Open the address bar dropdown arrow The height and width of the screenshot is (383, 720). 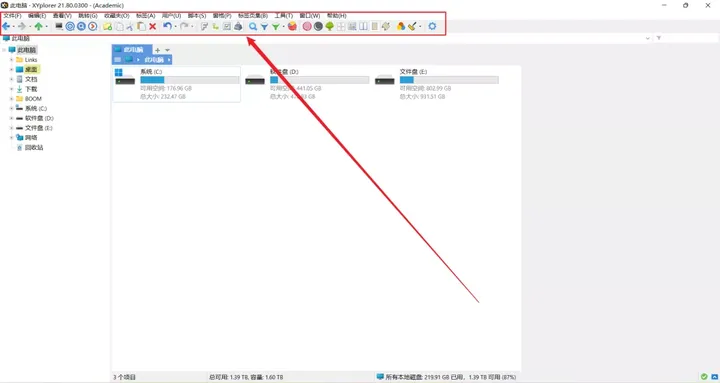[x=647, y=38]
